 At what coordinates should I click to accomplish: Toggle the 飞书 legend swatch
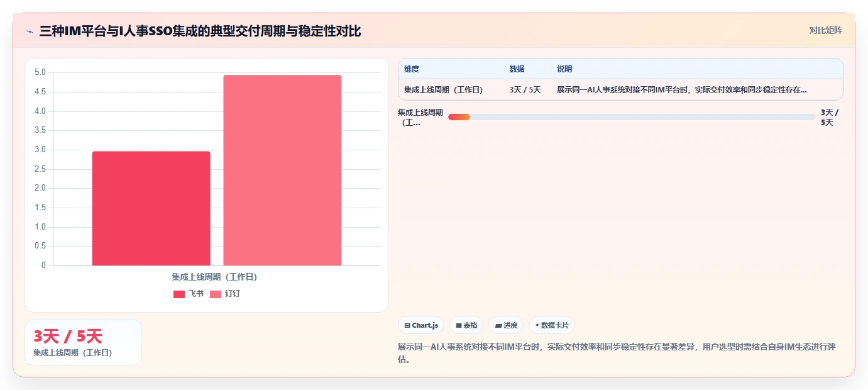(179, 294)
